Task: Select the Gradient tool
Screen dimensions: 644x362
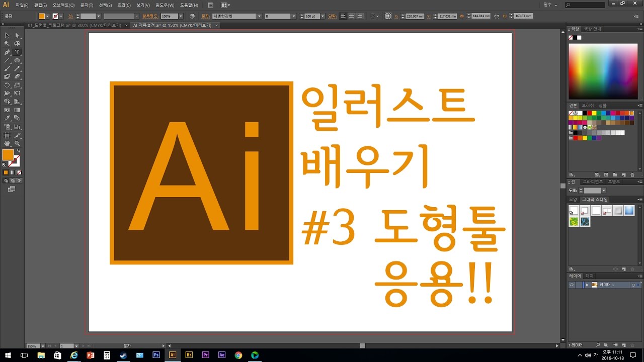Action: [x=17, y=110]
